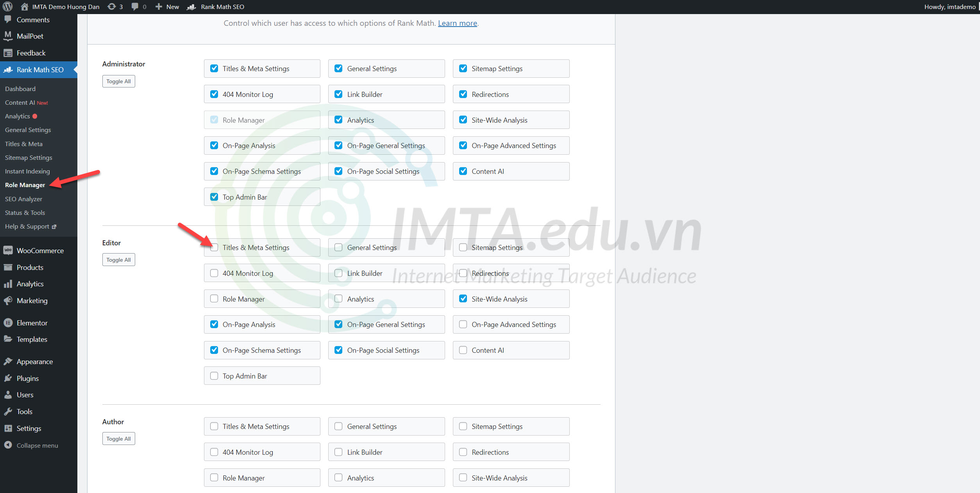This screenshot has height=493, width=980.
Task: Open comments bubble icon in admin bar
Action: pos(135,7)
